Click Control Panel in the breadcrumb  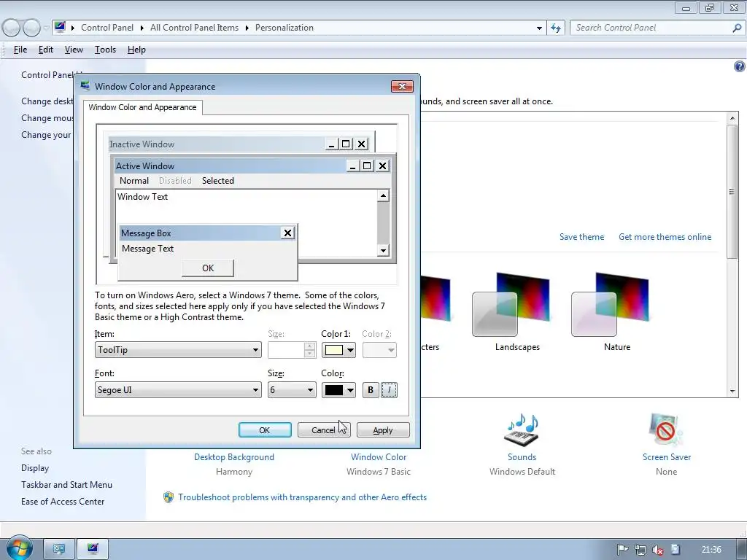pyautogui.click(x=107, y=28)
